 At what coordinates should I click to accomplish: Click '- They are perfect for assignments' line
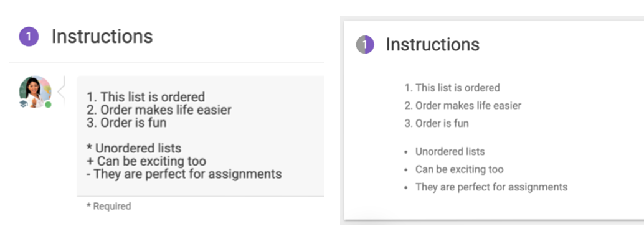click(184, 174)
